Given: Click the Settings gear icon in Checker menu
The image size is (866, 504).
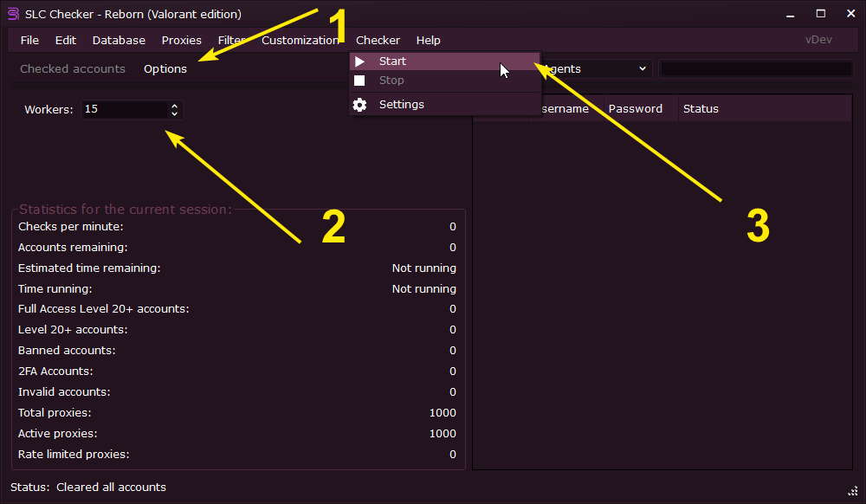Looking at the screenshot, I should [359, 105].
